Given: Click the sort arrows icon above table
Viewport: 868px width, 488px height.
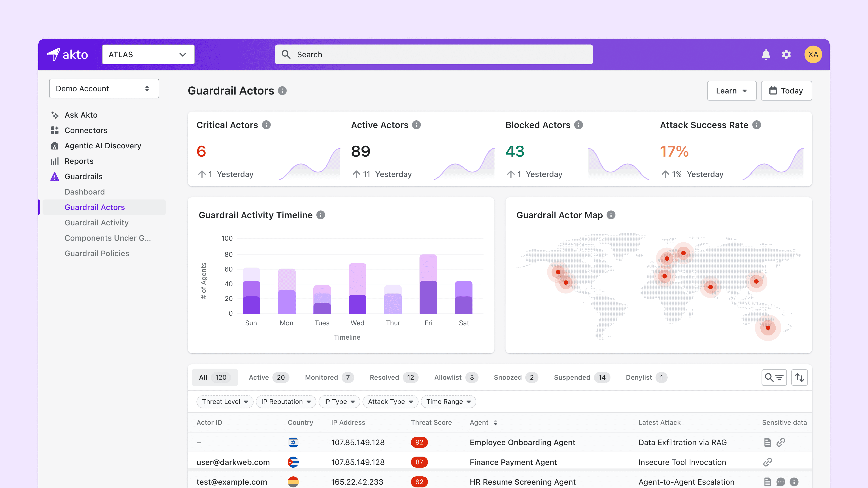Looking at the screenshot, I should pos(799,377).
